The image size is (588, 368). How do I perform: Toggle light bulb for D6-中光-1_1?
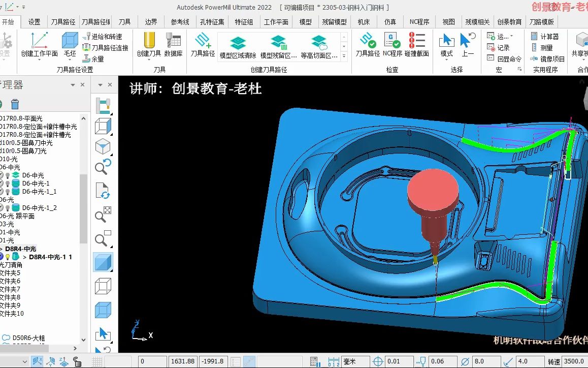tap(8, 192)
